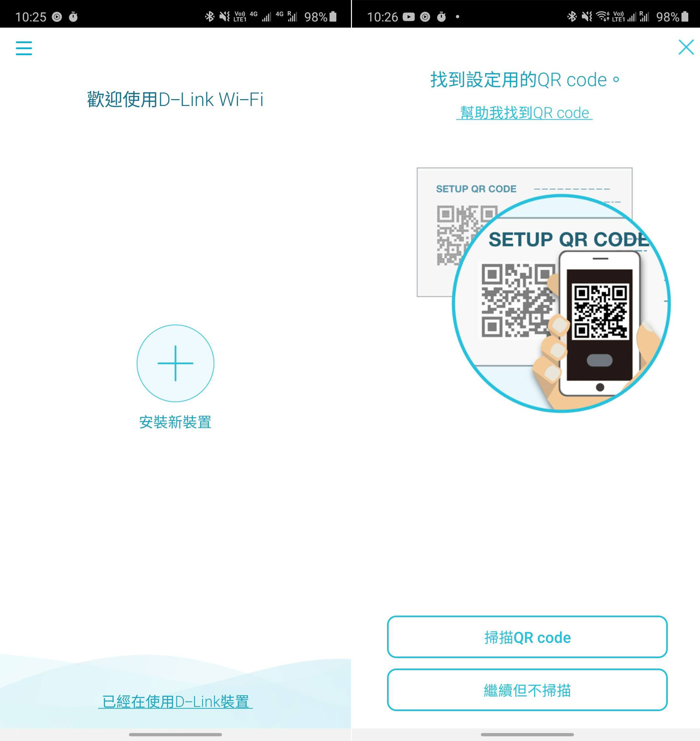
Task: Tap the Wi-Fi icon in right status bar
Action: [x=602, y=16]
